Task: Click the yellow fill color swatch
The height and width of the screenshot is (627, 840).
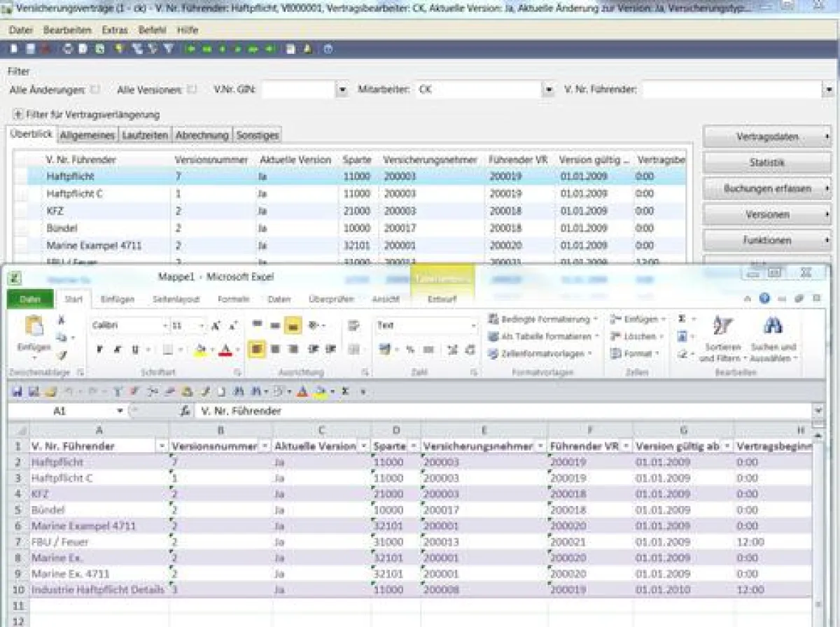Action: (x=201, y=349)
